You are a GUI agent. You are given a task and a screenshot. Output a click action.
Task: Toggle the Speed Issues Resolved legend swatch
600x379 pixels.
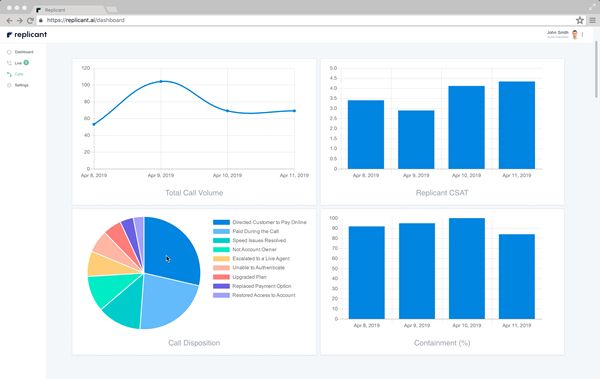221,241
